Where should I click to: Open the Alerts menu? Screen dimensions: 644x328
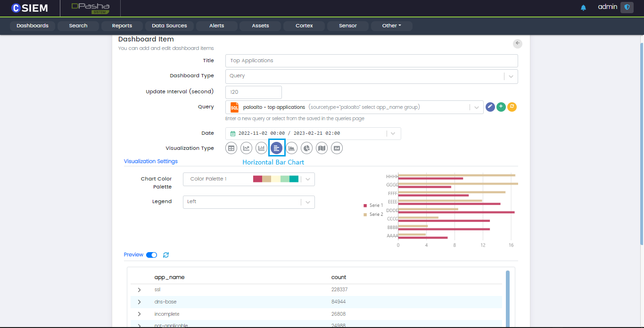point(216,26)
